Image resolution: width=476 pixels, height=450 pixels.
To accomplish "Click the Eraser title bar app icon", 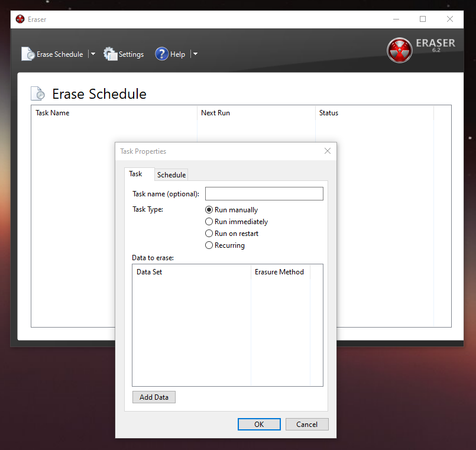I will (20, 19).
